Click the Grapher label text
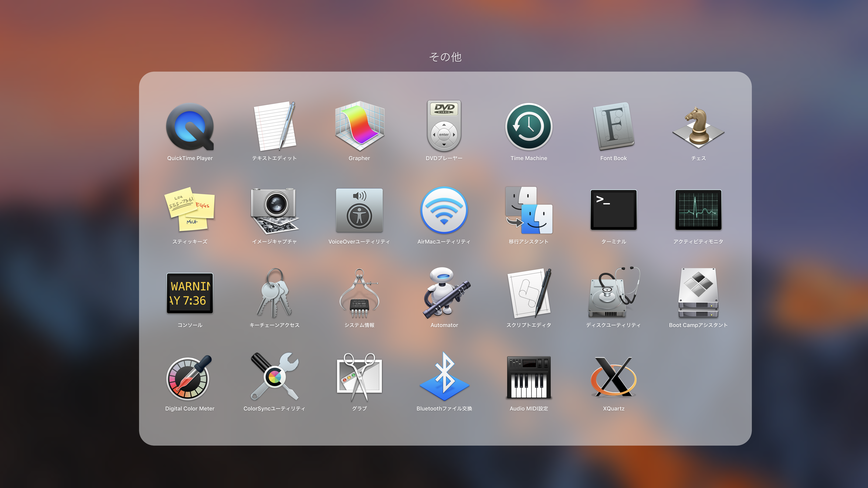Screen dimensions: 868x488 [x=359, y=158]
